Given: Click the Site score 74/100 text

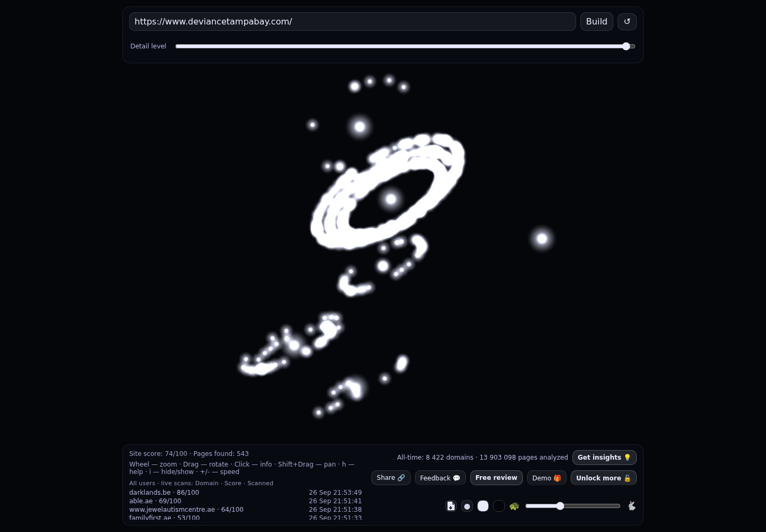Looking at the screenshot, I should click(x=158, y=454).
